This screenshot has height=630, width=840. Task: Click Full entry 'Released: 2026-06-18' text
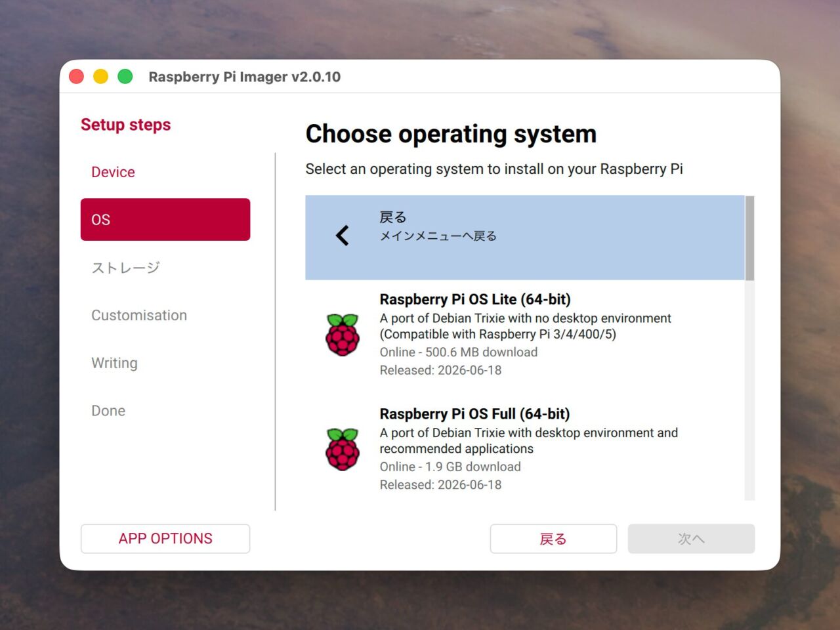point(440,485)
